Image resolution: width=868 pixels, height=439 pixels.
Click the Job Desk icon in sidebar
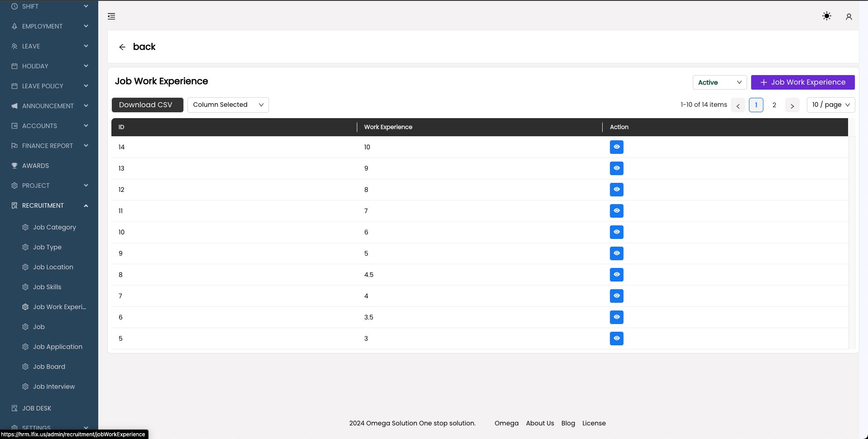tap(14, 408)
